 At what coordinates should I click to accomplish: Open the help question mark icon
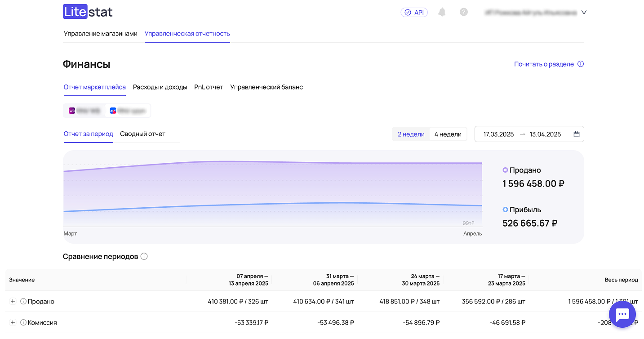(464, 13)
